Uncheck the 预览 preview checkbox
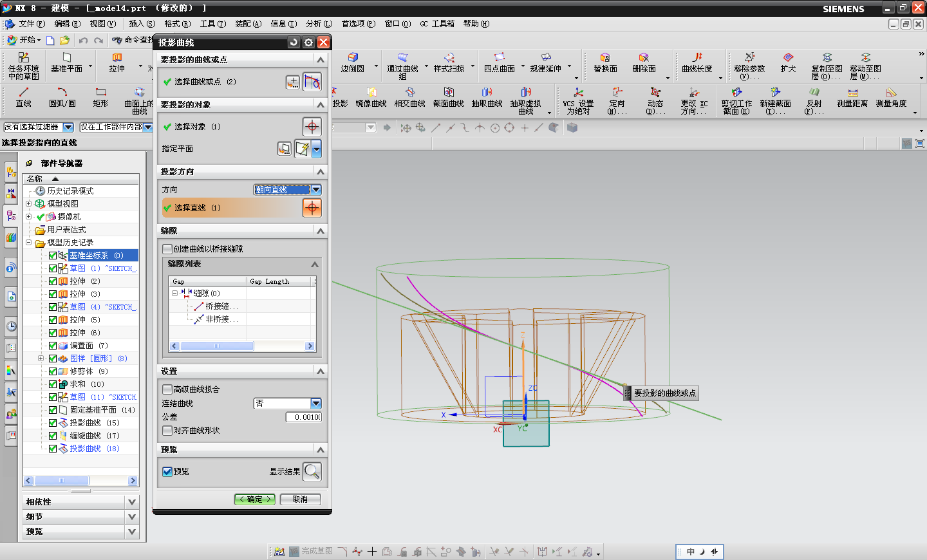Screen dimensions: 927x560 (x=167, y=472)
